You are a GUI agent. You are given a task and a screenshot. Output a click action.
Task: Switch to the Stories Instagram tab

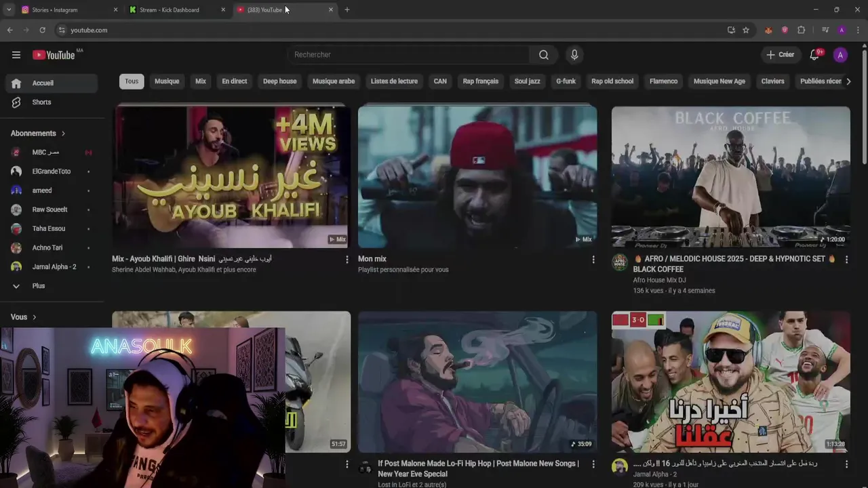68,9
